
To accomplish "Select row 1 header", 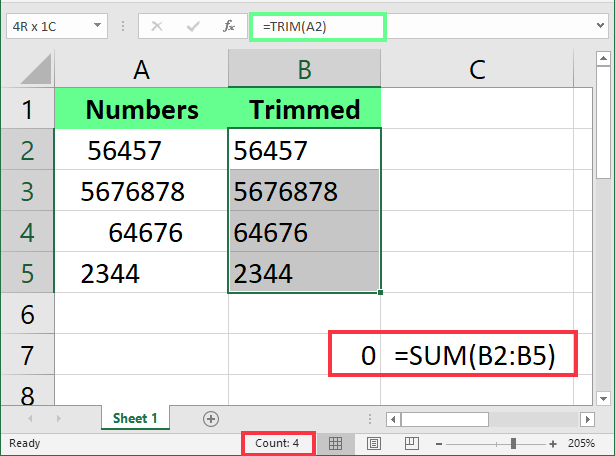I will tap(27, 109).
